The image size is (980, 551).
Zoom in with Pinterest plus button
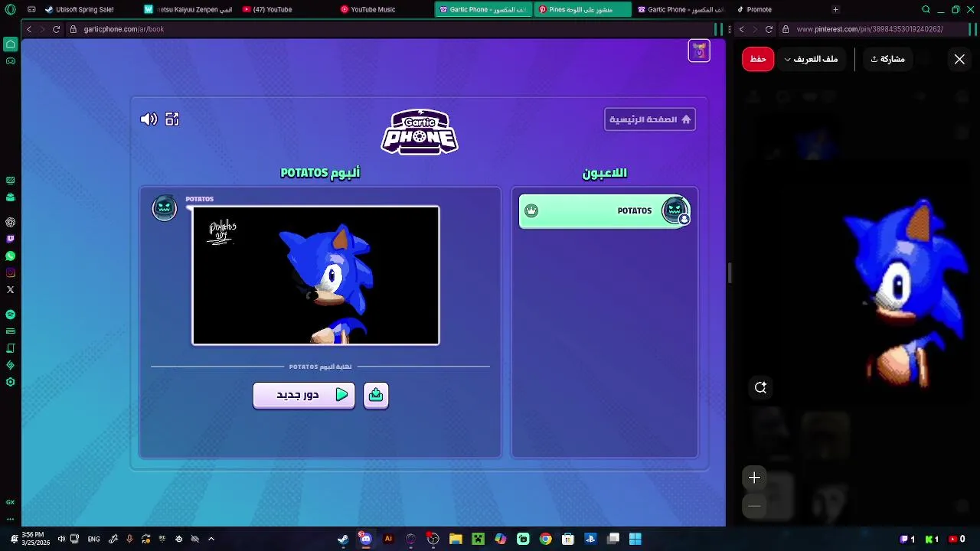754,478
